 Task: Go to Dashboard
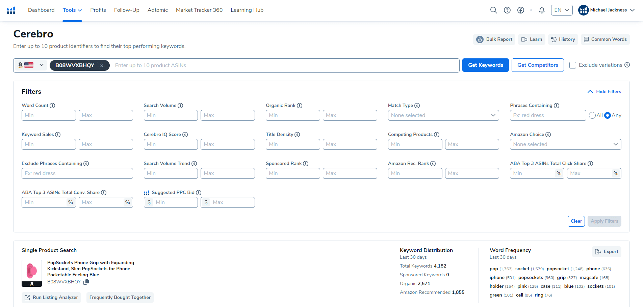(41, 10)
